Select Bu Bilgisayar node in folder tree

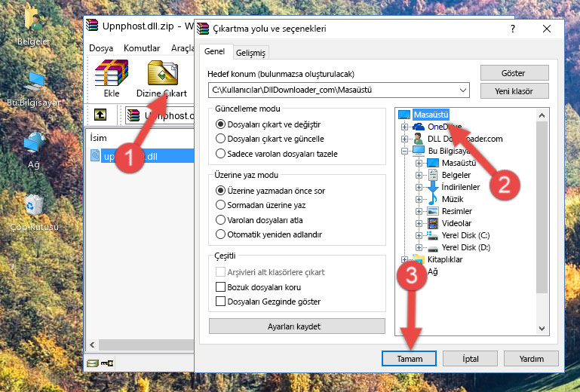coord(449,151)
